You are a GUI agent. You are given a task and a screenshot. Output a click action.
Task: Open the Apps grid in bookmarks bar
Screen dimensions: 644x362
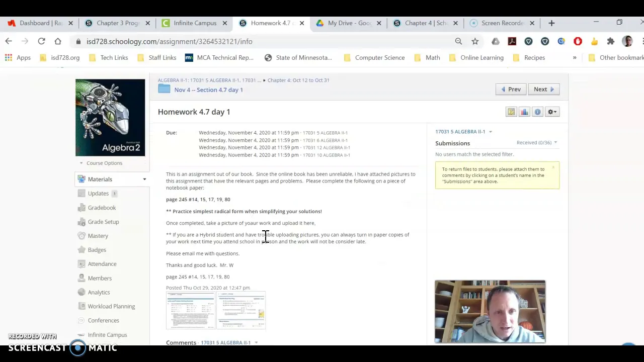pos(18,57)
